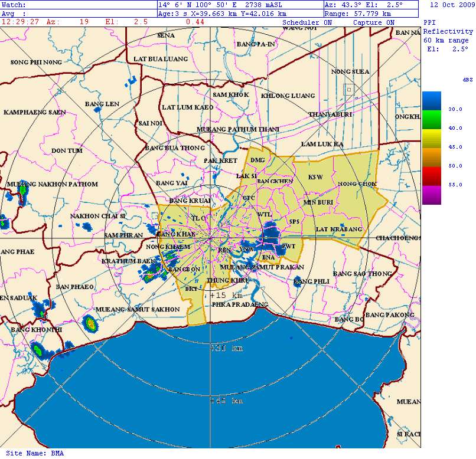This screenshot has height=459, width=476.
Task: Click the large blue radar echo beside PWT
Action: pyautogui.click(x=271, y=234)
